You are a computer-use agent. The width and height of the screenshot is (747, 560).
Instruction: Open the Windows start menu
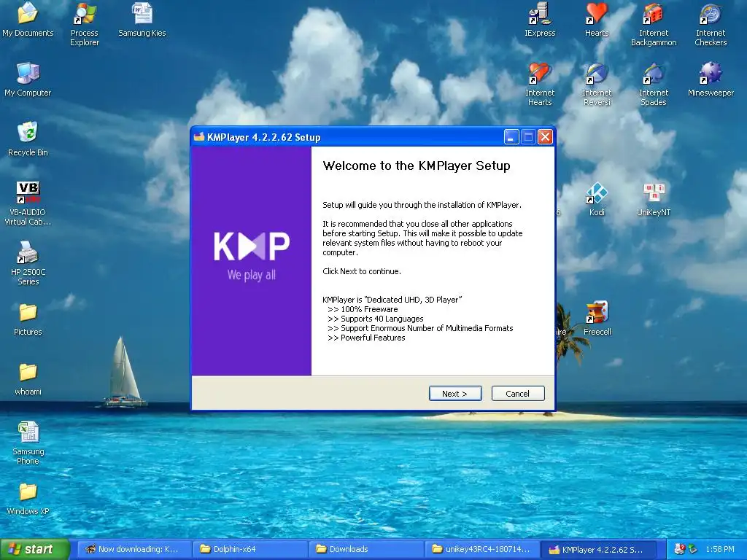click(35, 549)
